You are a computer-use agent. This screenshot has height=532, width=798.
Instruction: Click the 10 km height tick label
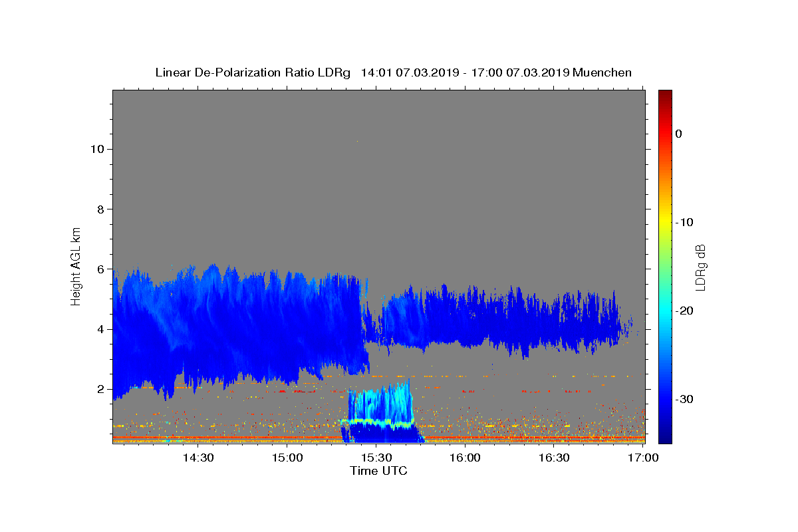coord(96,149)
